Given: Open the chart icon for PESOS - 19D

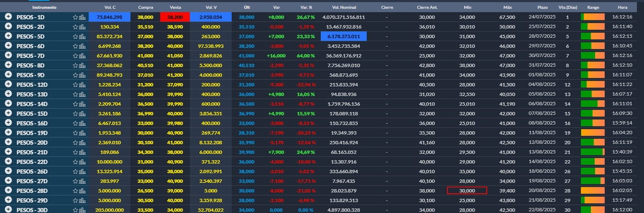Looking at the screenshot, I should 83,132.
